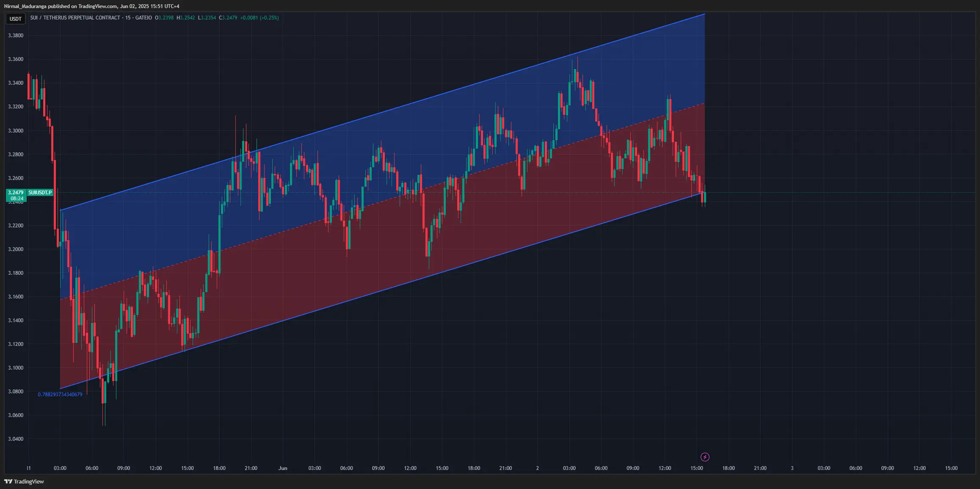Click the 3.0400 price axis label
Viewport: 980px width, 489px height.
[16, 439]
